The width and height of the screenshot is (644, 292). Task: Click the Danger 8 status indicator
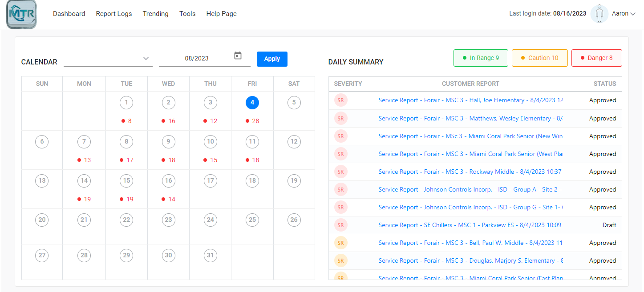[x=596, y=58]
